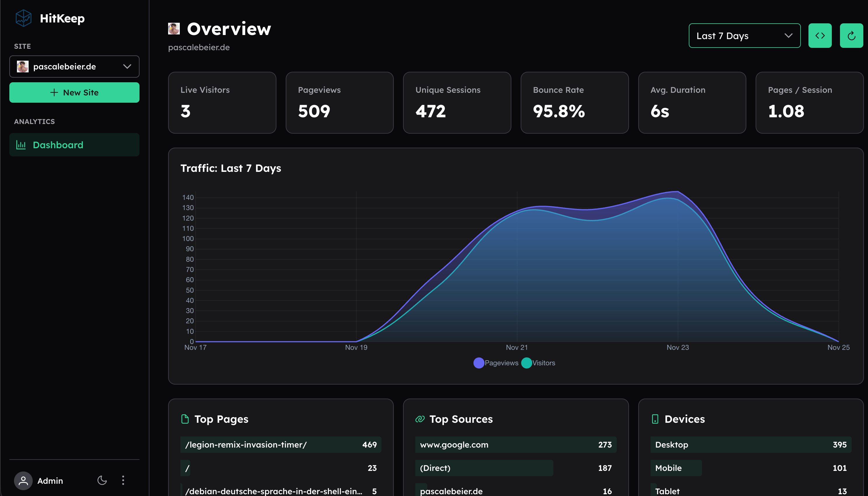Select Dashboard under Analytics
The image size is (868, 496).
coord(58,145)
